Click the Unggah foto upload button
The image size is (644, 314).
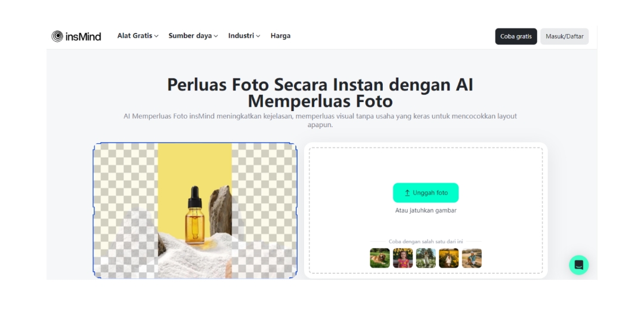click(x=426, y=193)
